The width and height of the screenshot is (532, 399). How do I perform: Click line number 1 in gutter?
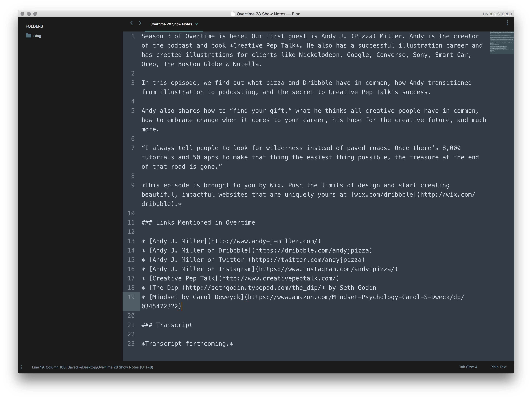coord(133,36)
